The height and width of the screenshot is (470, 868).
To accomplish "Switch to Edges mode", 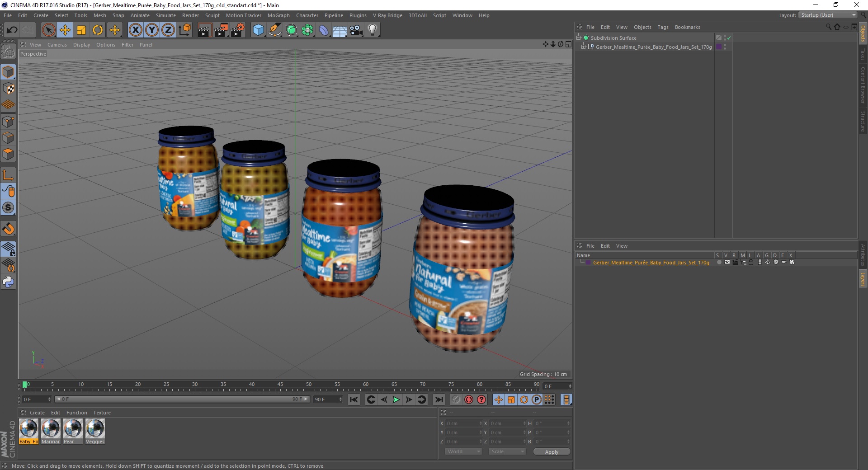I will [8, 138].
